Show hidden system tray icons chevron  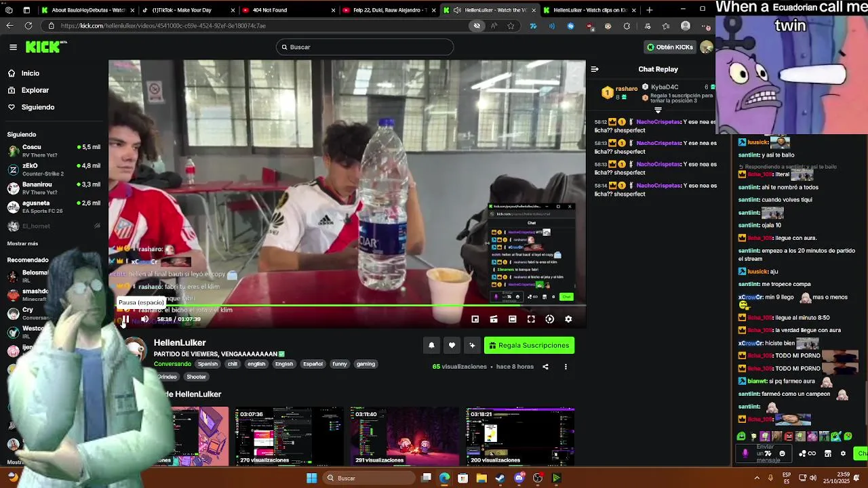pyautogui.click(x=757, y=478)
